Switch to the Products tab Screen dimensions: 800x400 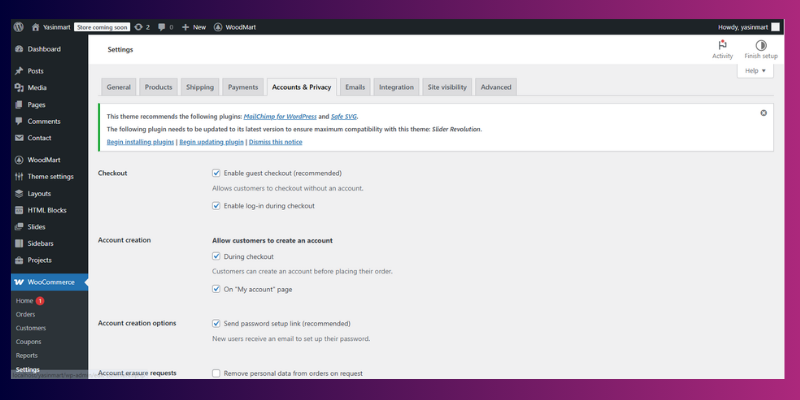tap(159, 87)
